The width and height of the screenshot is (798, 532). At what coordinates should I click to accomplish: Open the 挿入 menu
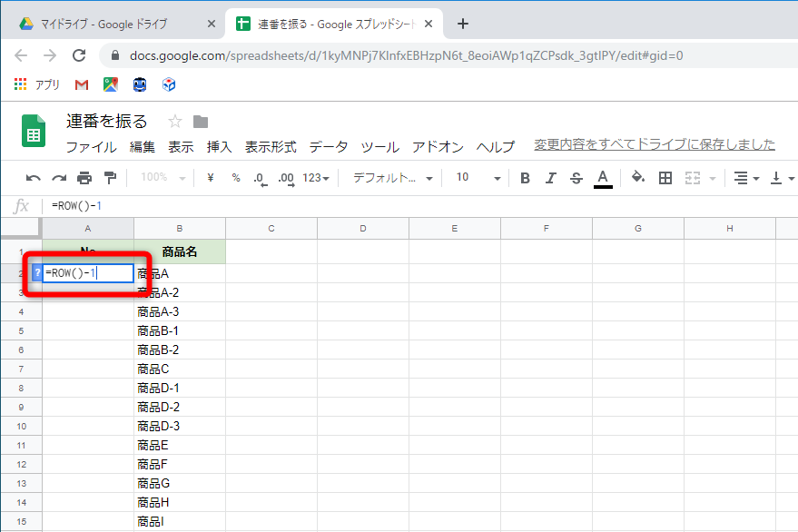pos(218,145)
